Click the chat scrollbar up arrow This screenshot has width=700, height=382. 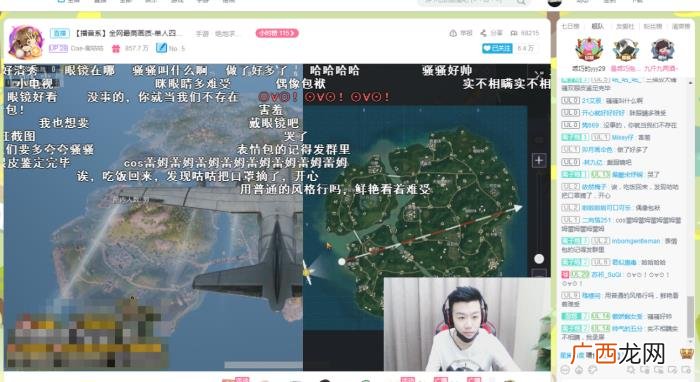tap(691, 83)
